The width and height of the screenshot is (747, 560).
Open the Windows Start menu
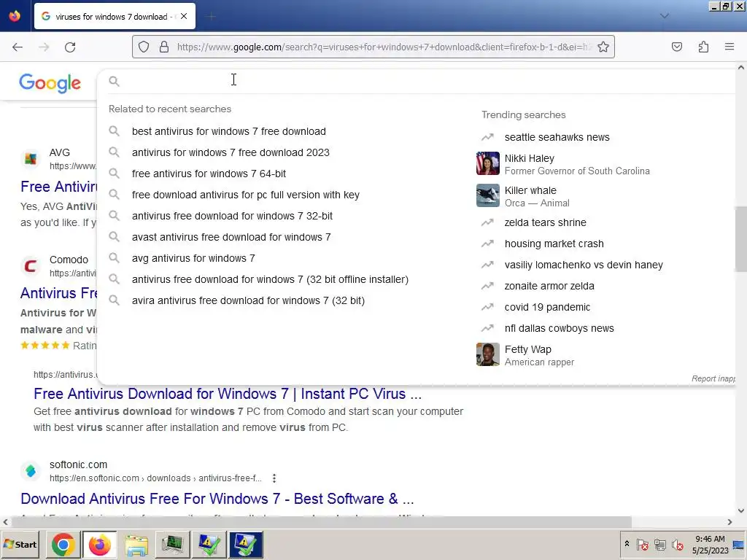20,544
